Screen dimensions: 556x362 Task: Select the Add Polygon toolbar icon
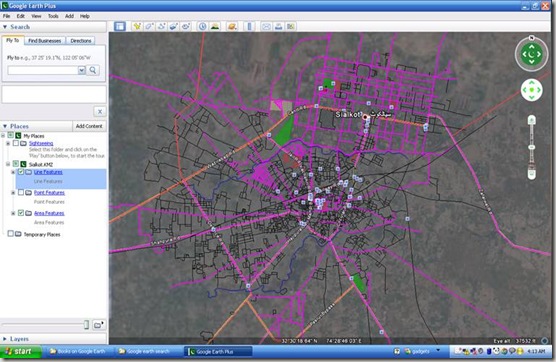pos(149,27)
